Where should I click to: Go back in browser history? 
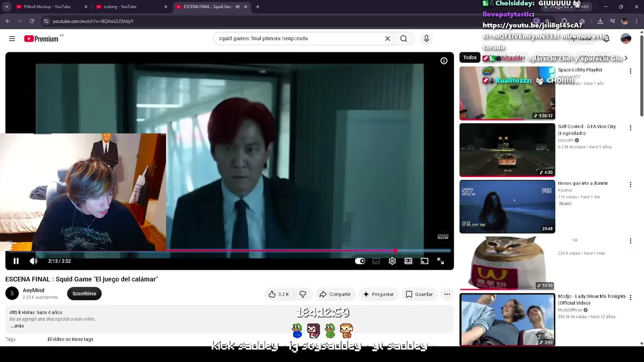point(8,21)
